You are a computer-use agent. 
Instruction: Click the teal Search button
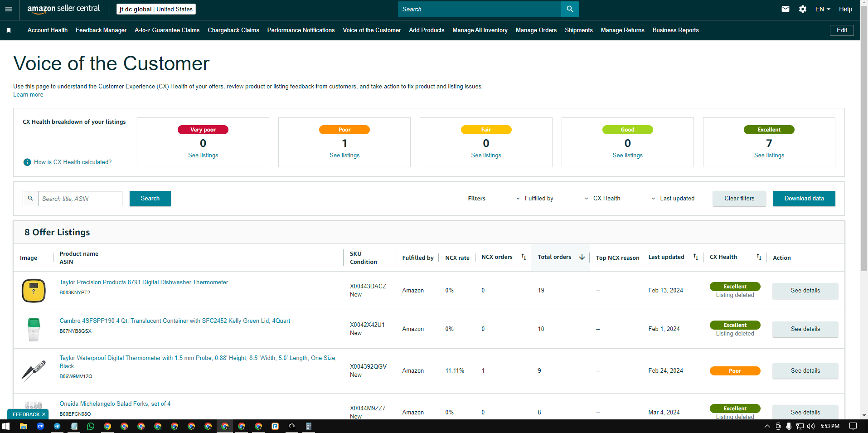(x=150, y=199)
